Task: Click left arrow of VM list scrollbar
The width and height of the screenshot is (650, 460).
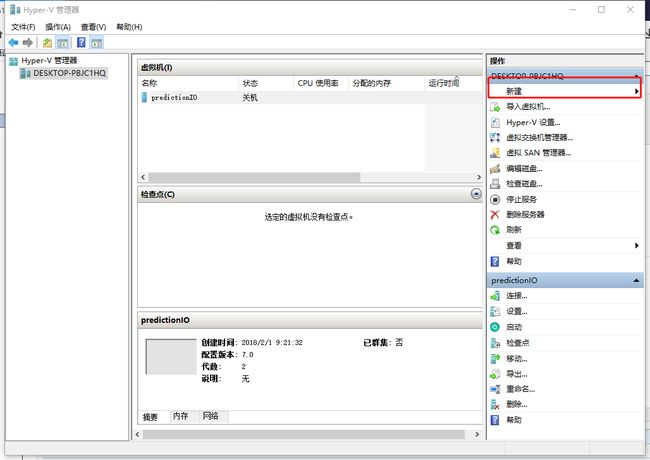Action: (x=143, y=177)
